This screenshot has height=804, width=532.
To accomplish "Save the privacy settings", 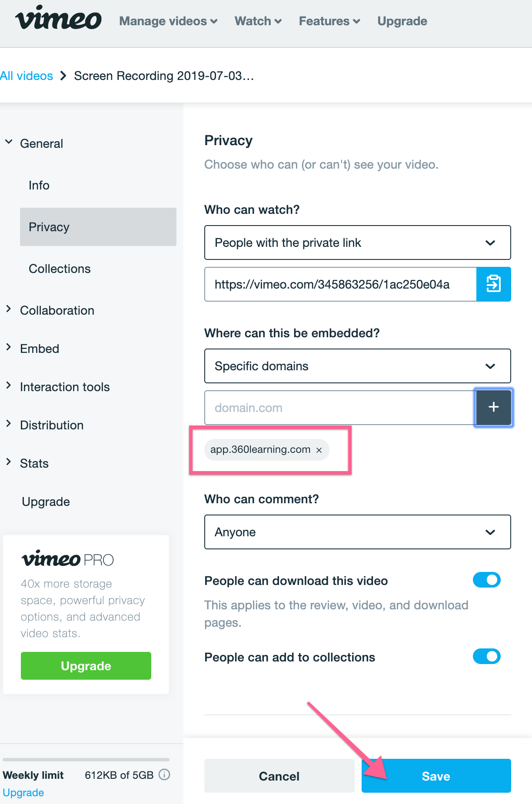I will pos(436,776).
